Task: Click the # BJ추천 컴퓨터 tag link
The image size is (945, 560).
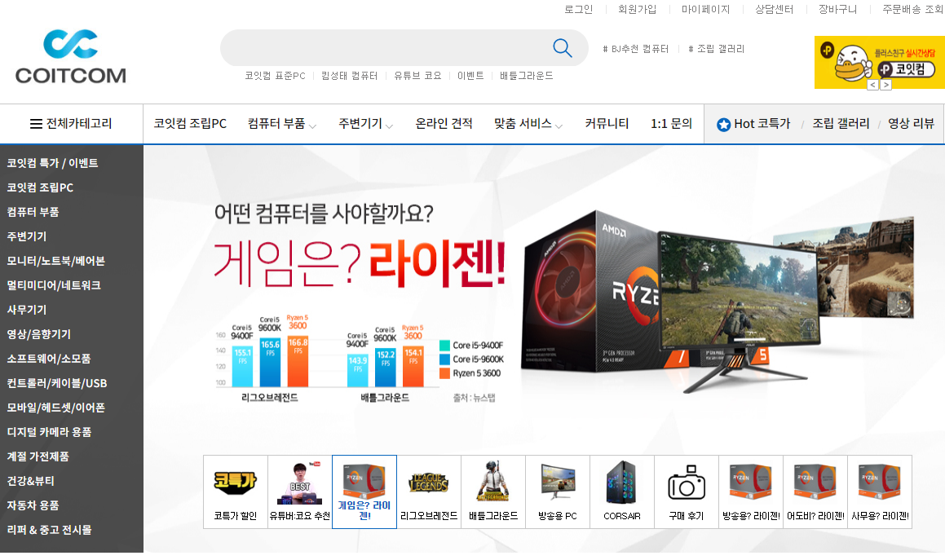Action: pos(636,49)
